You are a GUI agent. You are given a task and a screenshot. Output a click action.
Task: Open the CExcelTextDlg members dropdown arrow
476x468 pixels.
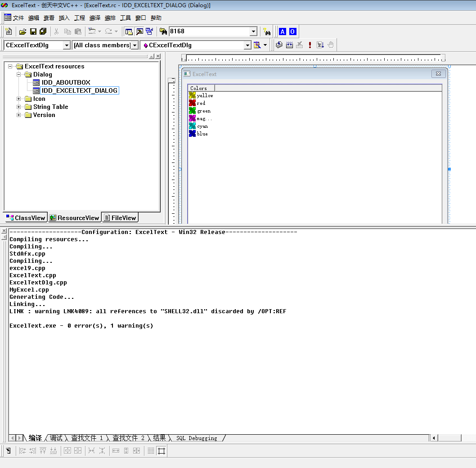coord(248,45)
